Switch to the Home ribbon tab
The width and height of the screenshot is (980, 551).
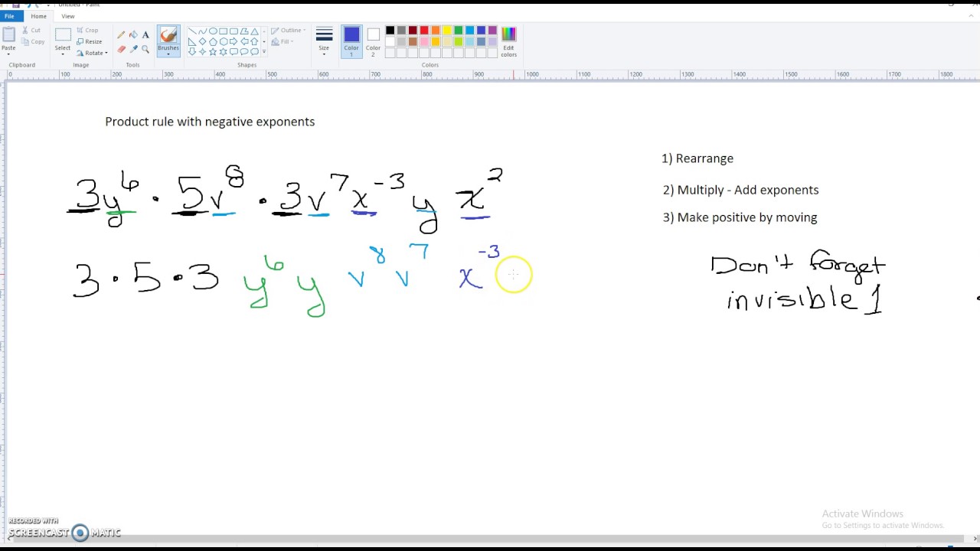pos(38,16)
